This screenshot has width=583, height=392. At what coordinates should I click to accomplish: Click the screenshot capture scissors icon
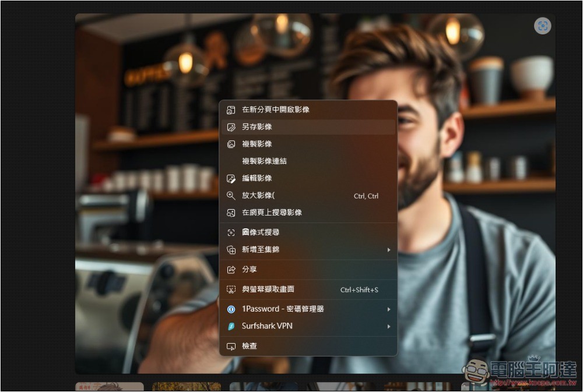tap(231, 289)
